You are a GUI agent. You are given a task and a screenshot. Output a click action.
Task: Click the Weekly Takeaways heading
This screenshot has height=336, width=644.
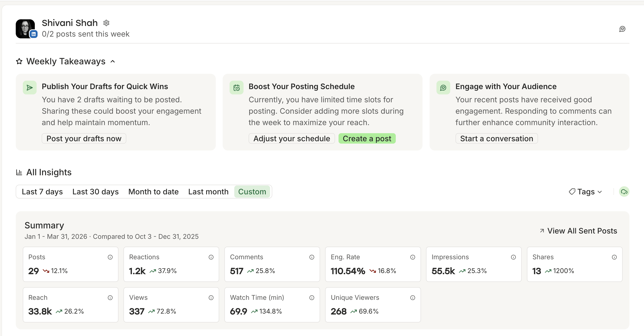coord(66,61)
